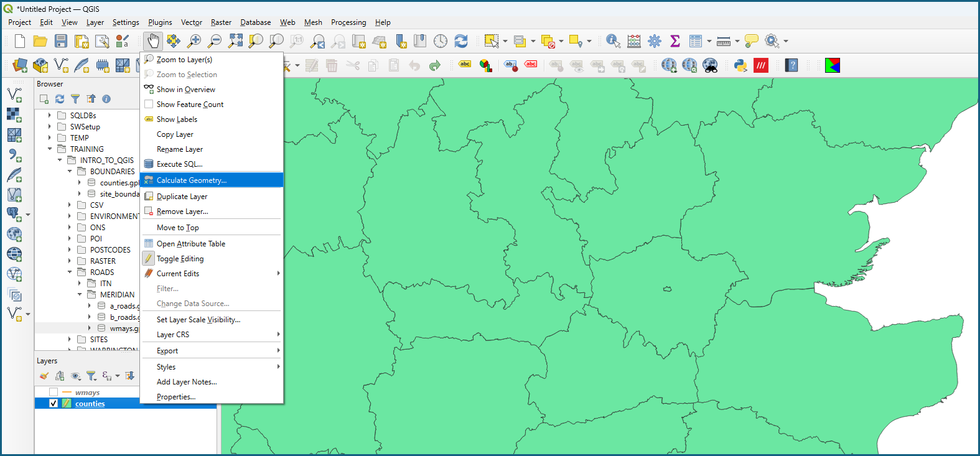Refresh the Browser panel
Screen dimensions: 980x456
[60, 99]
